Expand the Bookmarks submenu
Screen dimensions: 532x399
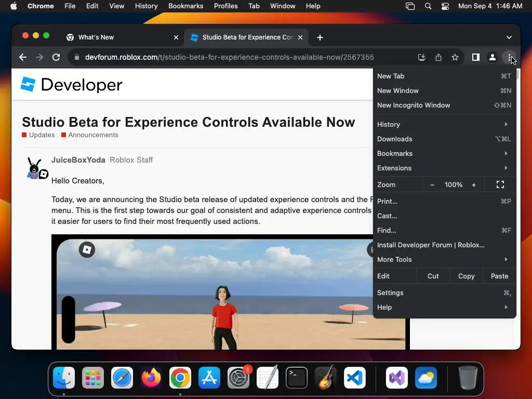point(445,154)
